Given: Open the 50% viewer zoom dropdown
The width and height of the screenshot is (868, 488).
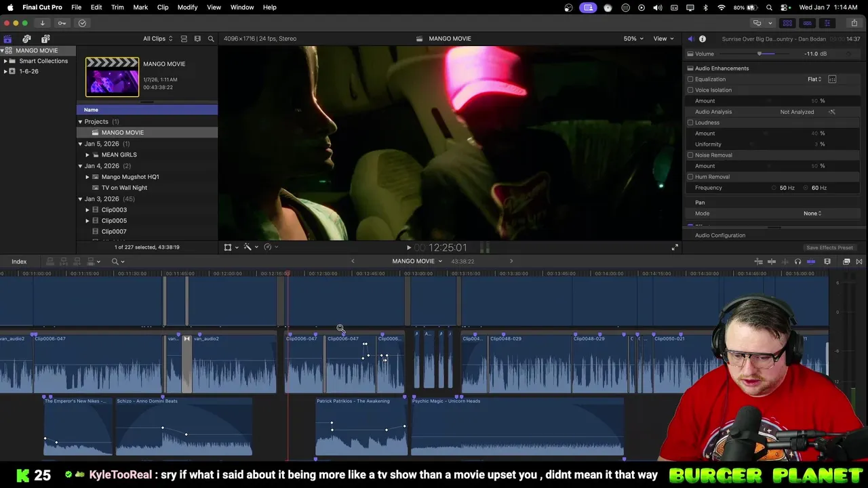Looking at the screenshot, I should (x=634, y=39).
